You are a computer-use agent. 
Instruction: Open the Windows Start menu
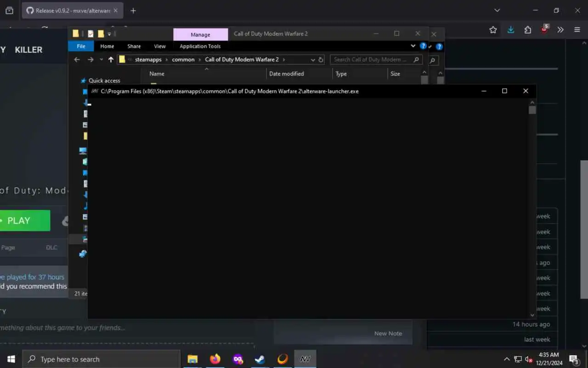tap(11, 359)
